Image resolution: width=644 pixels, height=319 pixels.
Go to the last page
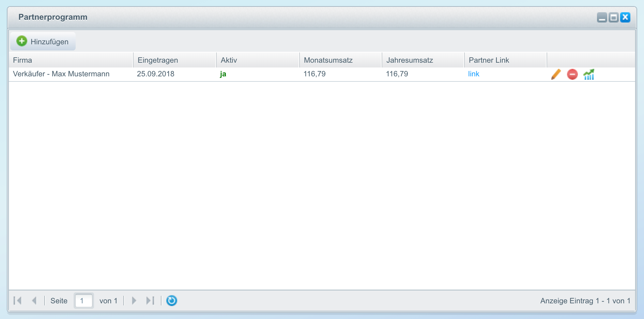(150, 301)
